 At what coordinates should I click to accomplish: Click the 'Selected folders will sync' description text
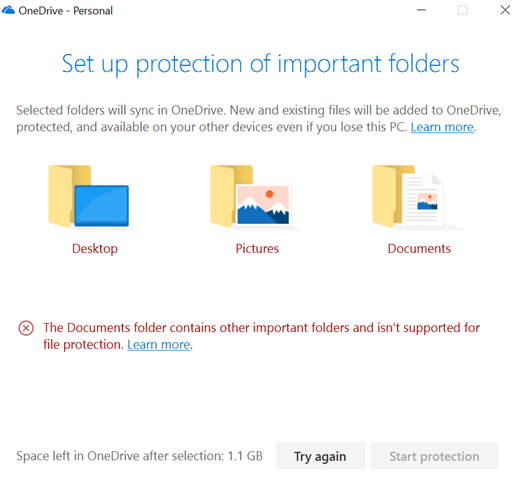[x=259, y=119]
